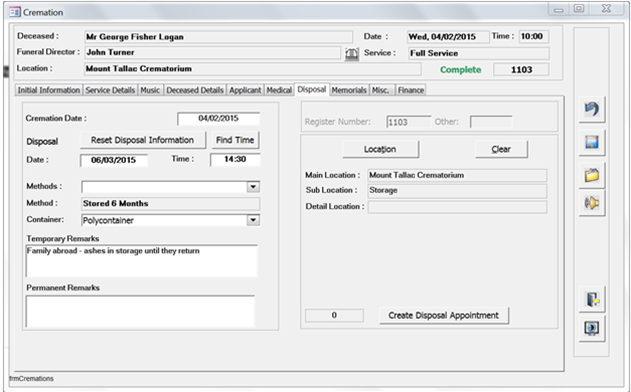Click the speaker sound icon in sidebar
The height and width of the screenshot is (392, 631).
pos(592,203)
